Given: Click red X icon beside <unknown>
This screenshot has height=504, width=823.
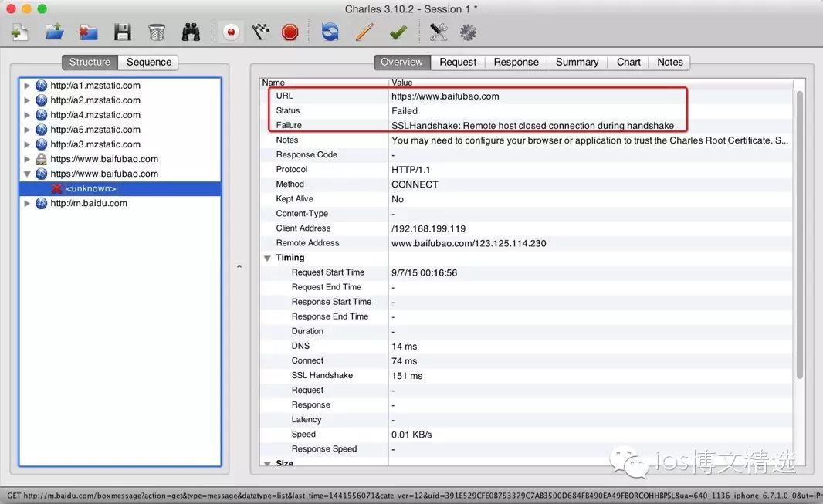Looking at the screenshot, I should coord(56,188).
